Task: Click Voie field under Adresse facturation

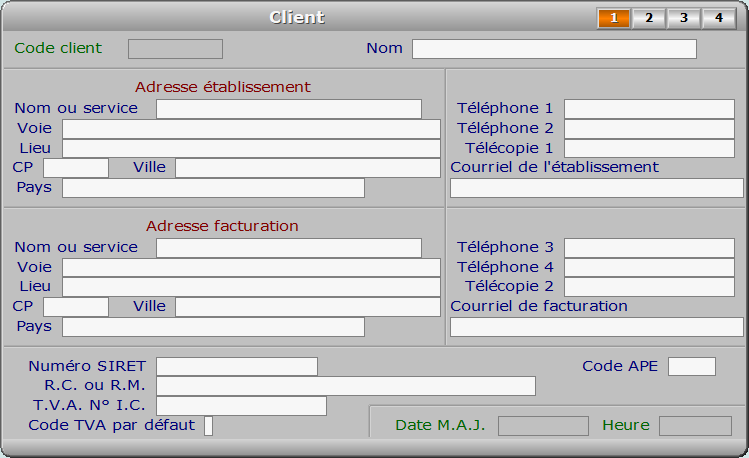Action: pyautogui.click(x=251, y=267)
